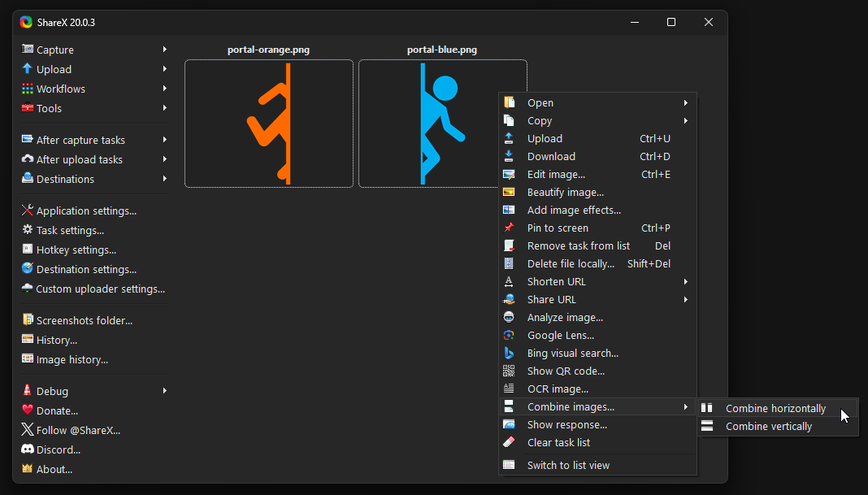Open the Combine images... submenu entry

coord(598,406)
